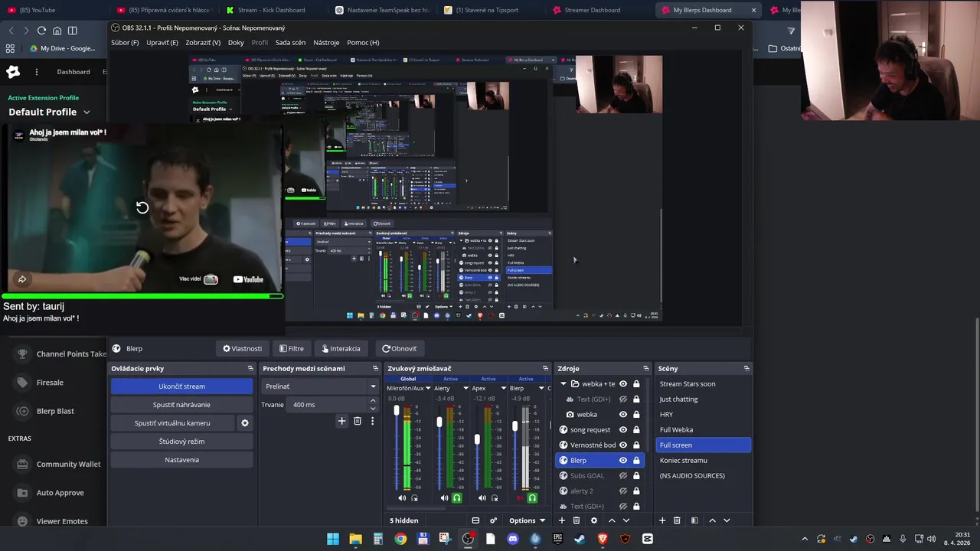The width and height of the screenshot is (980, 551).
Task: Switch to Streamer Dashboard browser tab
Action: 592,10
